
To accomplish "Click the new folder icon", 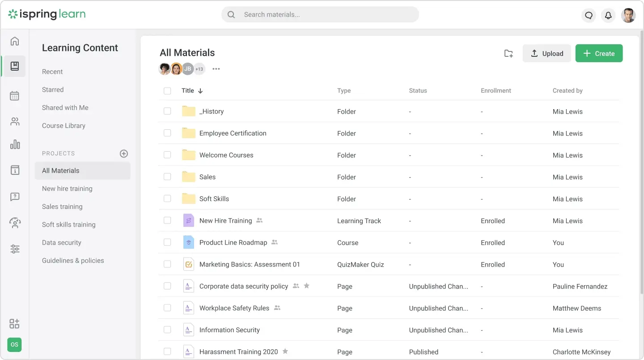I will point(508,54).
